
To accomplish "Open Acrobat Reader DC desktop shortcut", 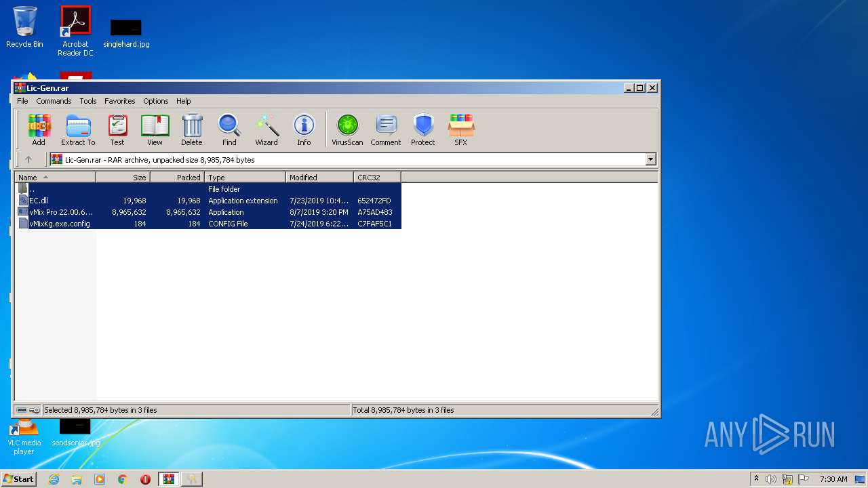I will point(75,31).
